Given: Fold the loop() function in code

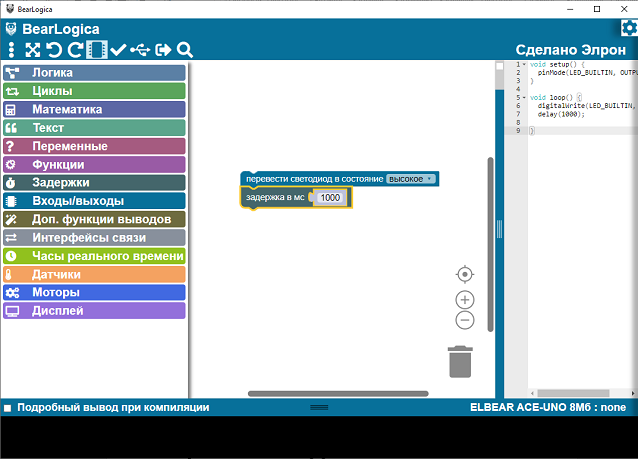Looking at the screenshot, I should pos(524,97).
